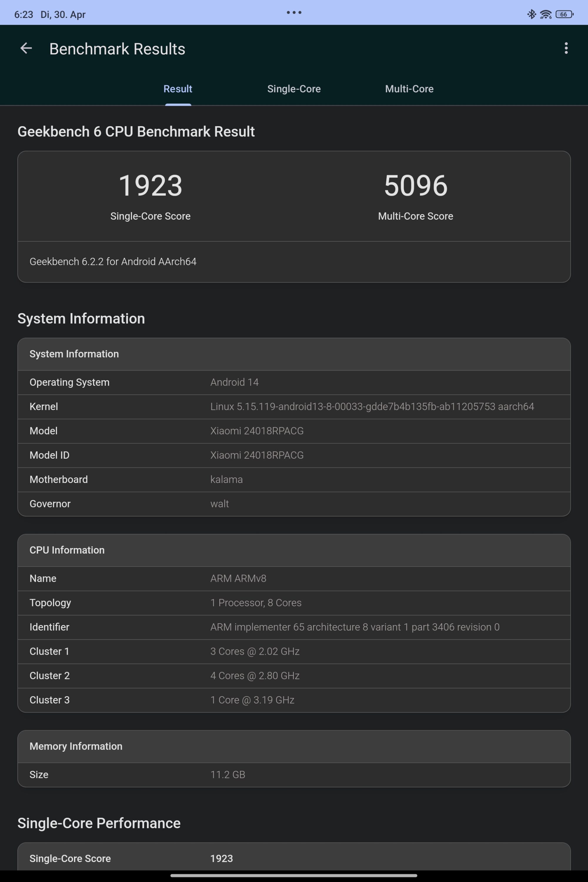The image size is (588, 882).
Task: Tap the three dots in status bar
Action: (294, 13)
